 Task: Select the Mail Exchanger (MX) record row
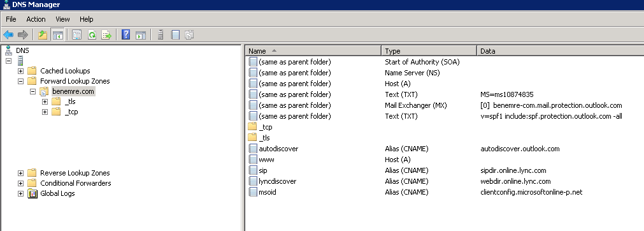[445, 105]
